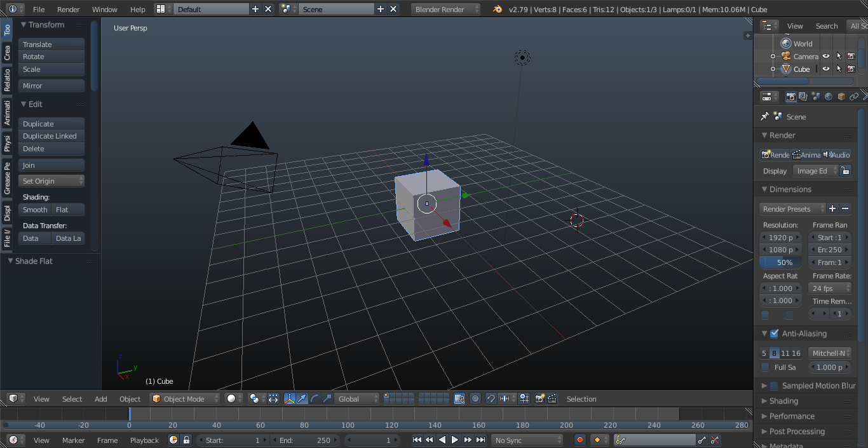
Task: Expand the Camera item in outliner
Action: click(773, 57)
